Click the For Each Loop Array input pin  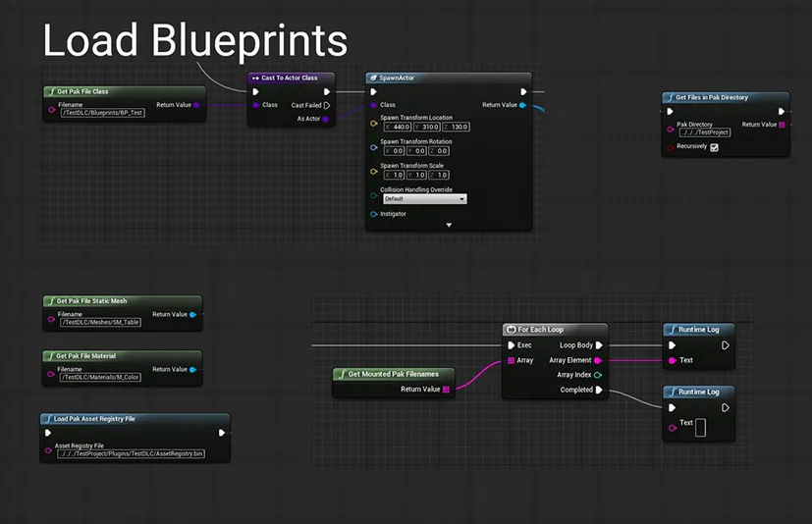pyautogui.click(x=512, y=360)
